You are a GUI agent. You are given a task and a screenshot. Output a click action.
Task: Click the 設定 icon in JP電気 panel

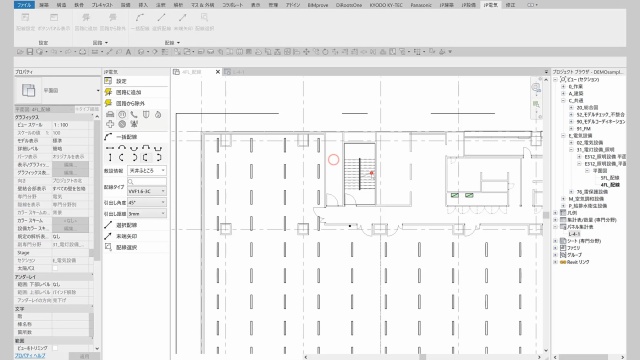tap(108, 81)
